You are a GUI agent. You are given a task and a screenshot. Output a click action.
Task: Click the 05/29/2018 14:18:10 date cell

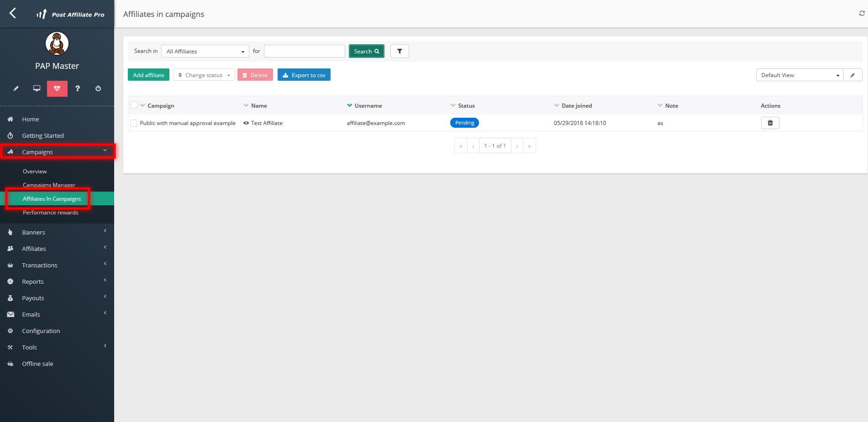(x=580, y=123)
